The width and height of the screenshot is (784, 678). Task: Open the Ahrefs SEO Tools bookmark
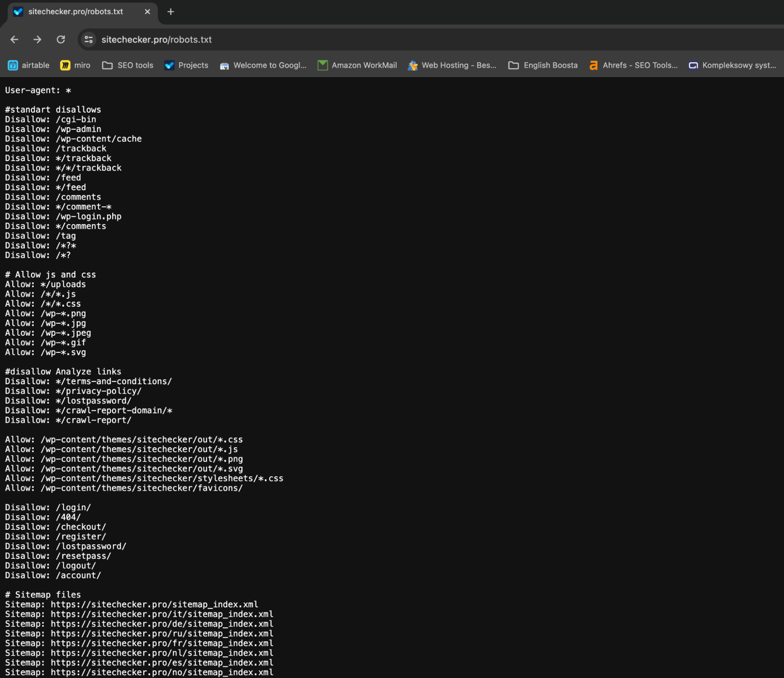633,65
